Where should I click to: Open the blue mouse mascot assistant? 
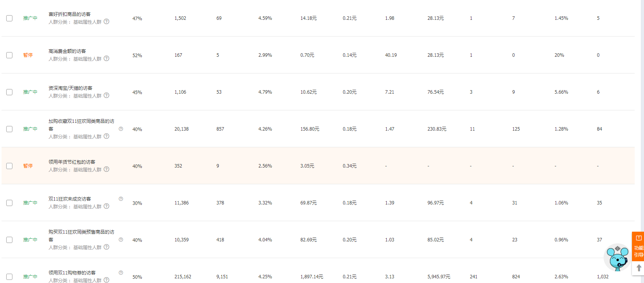[618, 257]
